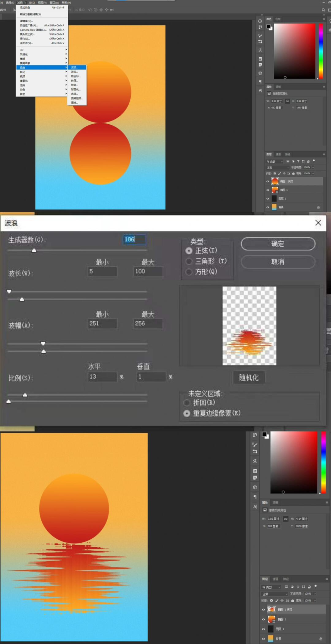Click the 3D camera scale icon
331x644 pixels.
112,10
